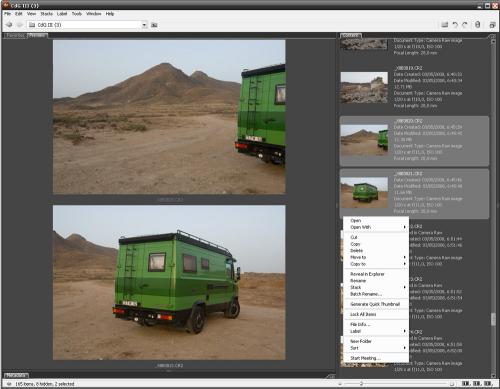
Task: Expand the Label submenu in context menu
Action: [376, 331]
